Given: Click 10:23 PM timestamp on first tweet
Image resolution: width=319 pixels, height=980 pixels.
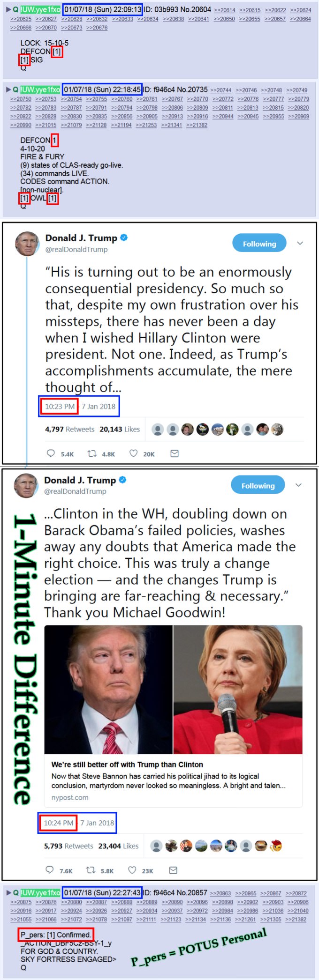Looking at the screenshot, I should click(60, 406).
